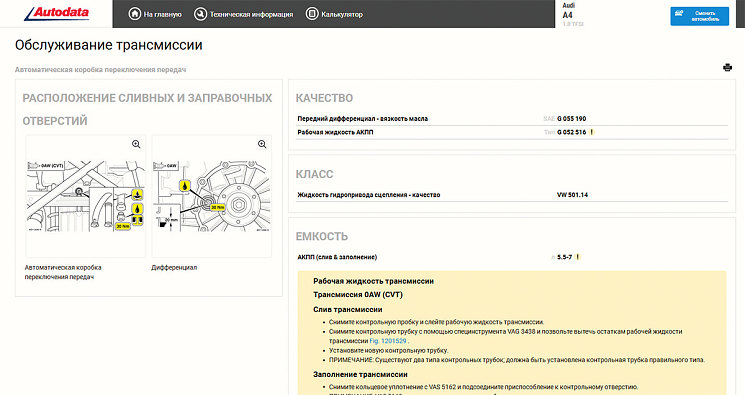Image resolution: width=745 pixels, height=395 pixels.
Task: Click heading Заполнение трансмиссии
Action: coord(360,374)
